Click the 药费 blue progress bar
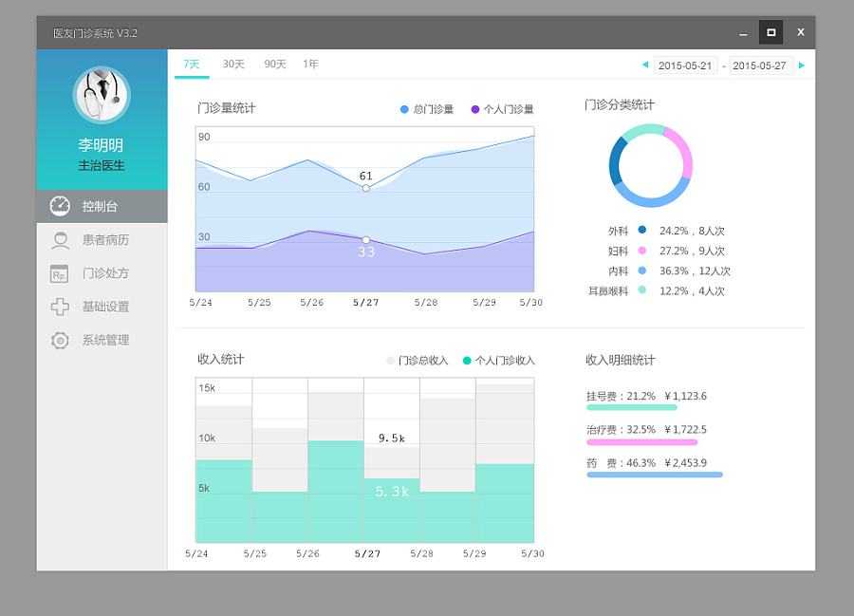This screenshot has width=854, height=616. [x=655, y=475]
